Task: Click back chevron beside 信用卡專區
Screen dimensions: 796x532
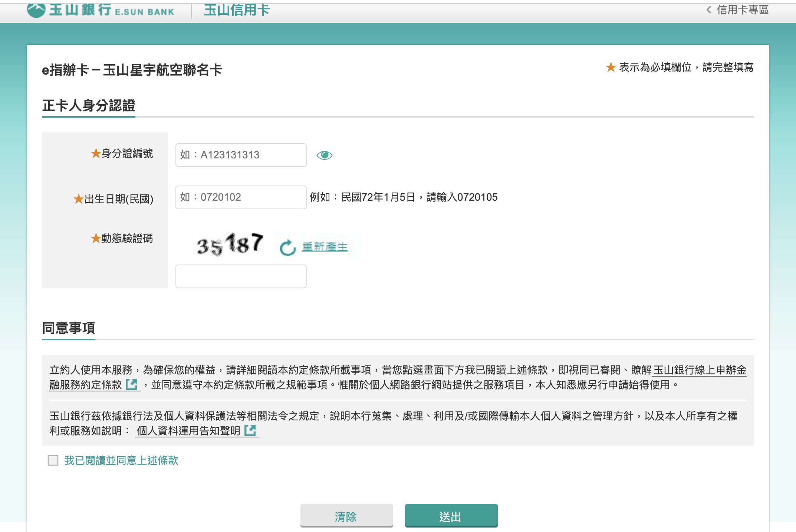Action: coord(709,10)
